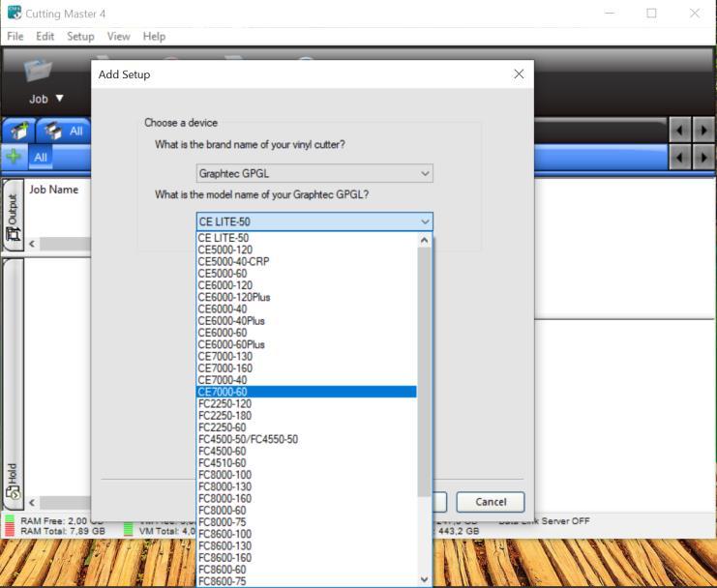Choose CE6000-60 from the model list
Image resolution: width=717 pixels, height=588 pixels.
[307, 333]
